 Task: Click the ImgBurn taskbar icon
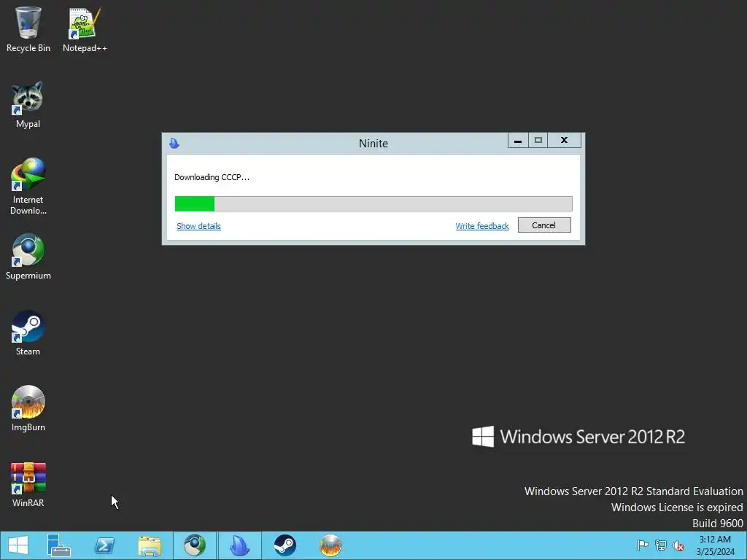330,545
